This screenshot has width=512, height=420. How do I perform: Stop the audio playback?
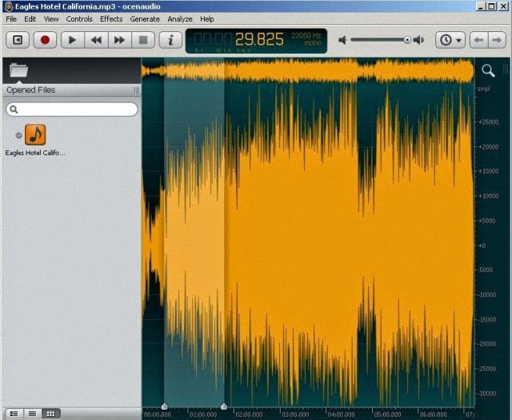(x=143, y=40)
